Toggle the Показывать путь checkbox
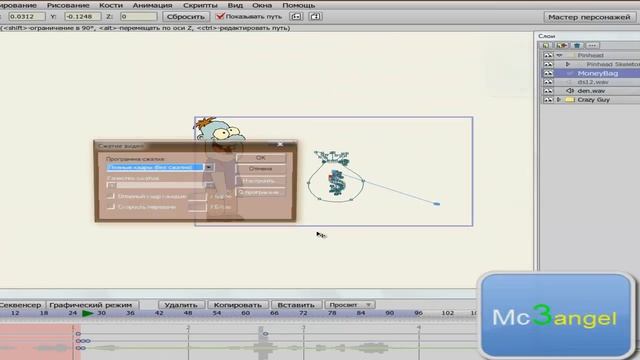Screen dimensions: 640x360 point(220,16)
